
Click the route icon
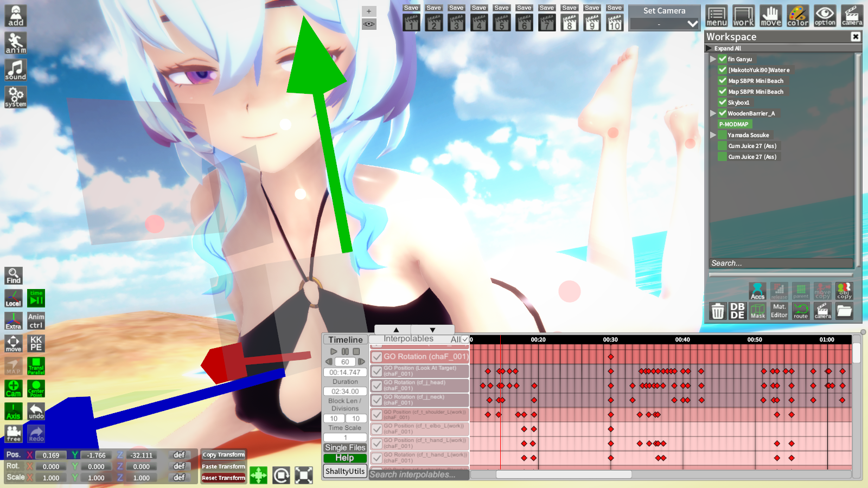[801, 311]
